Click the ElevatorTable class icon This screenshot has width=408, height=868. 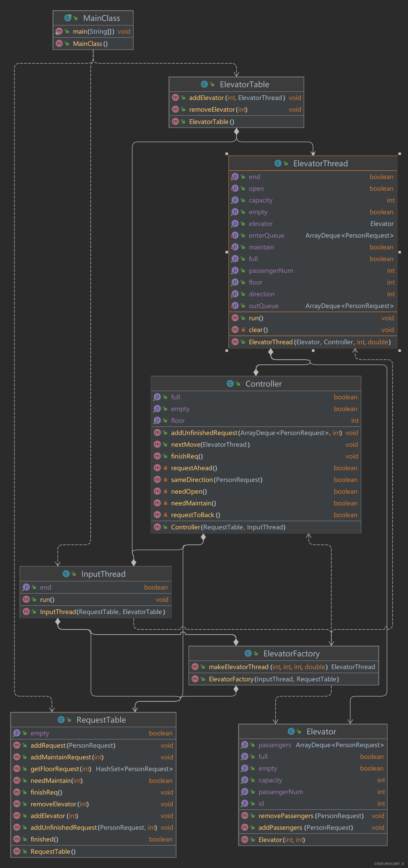click(x=204, y=84)
